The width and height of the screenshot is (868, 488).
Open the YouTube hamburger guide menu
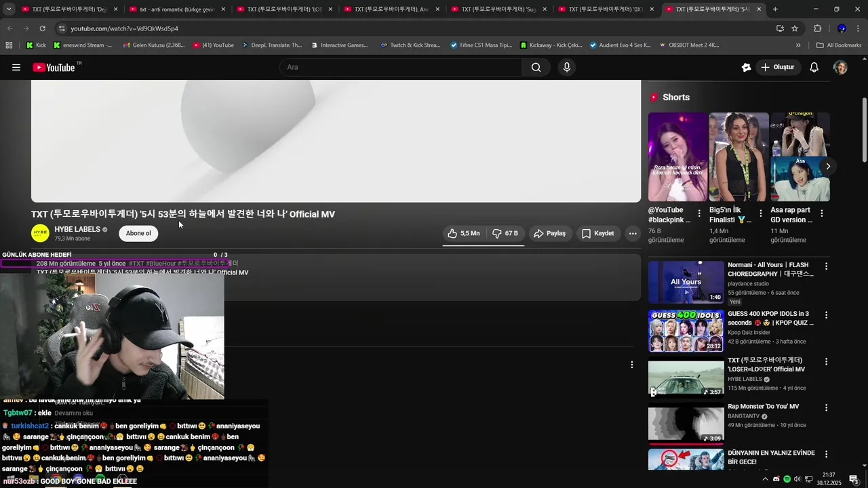coord(16,67)
